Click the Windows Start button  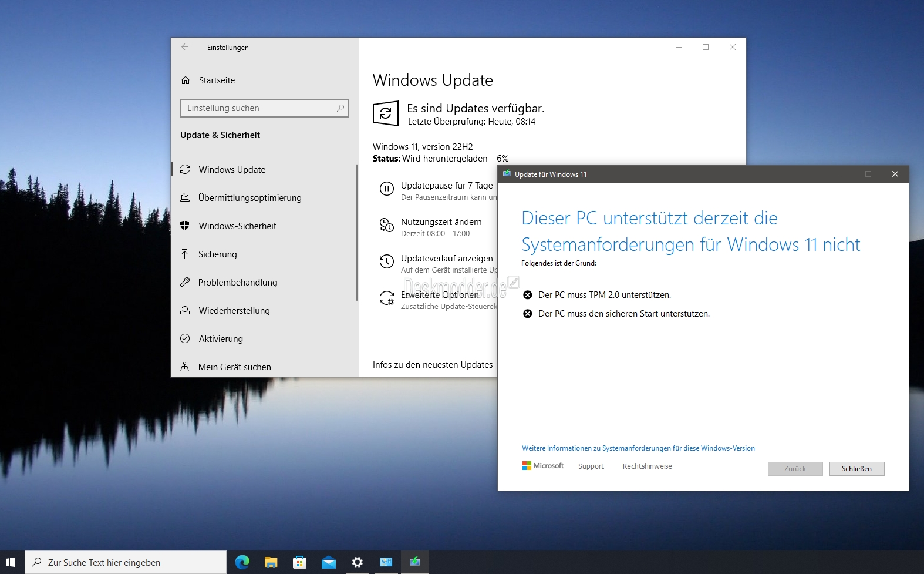click(11, 562)
